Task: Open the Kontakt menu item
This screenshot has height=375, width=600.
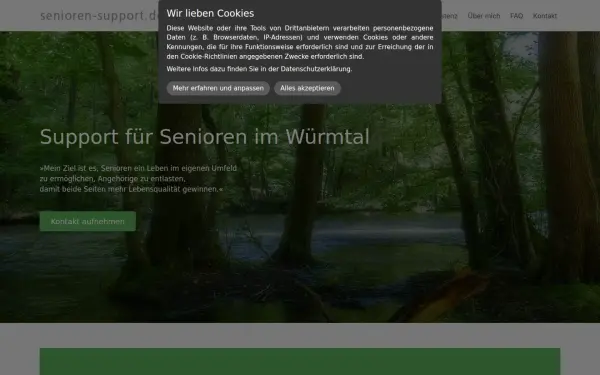Action: [545, 16]
